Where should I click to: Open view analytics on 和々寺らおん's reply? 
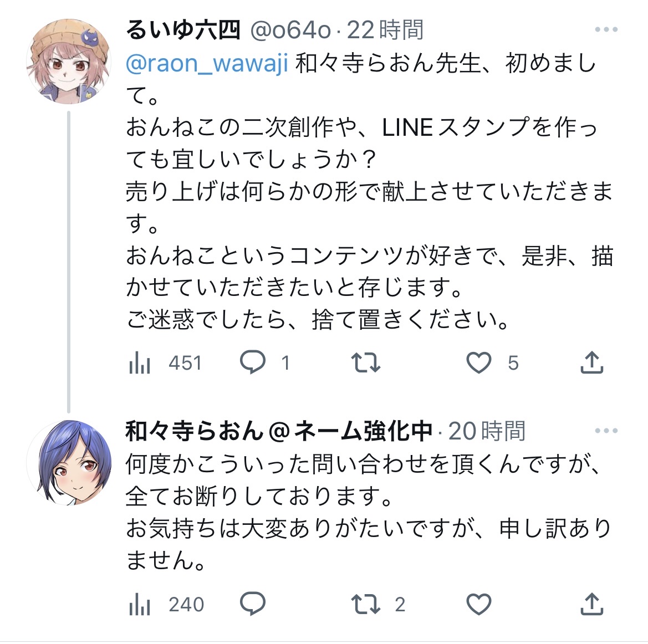[x=140, y=605]
